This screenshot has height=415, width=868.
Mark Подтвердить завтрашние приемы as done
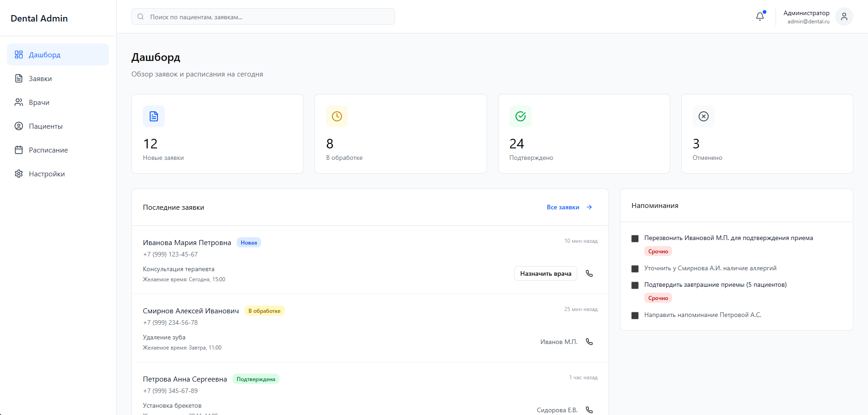[x=635, y=285]
